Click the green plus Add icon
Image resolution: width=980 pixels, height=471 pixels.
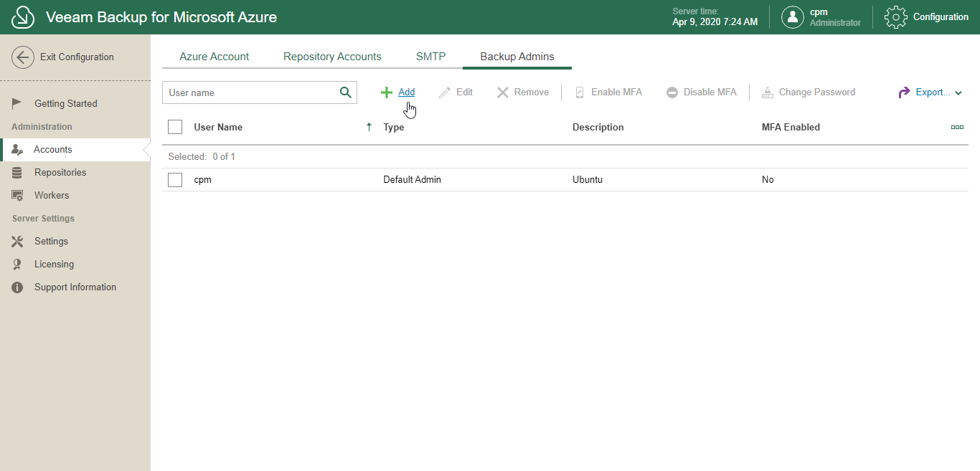(386, 92)
